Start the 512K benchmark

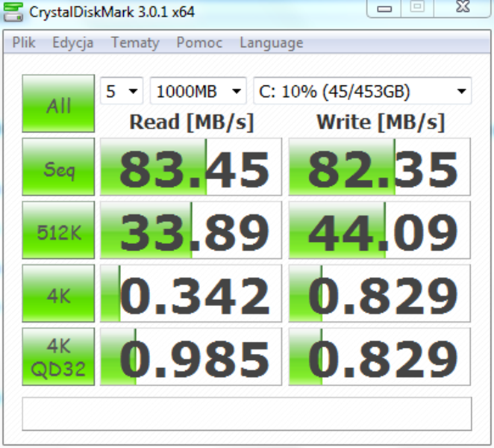tap(58, 230)
